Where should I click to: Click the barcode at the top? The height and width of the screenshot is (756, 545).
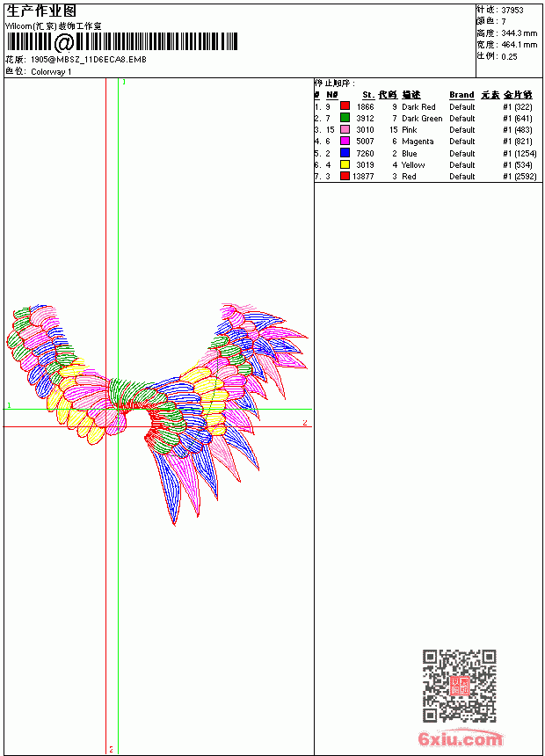(121, 42)
